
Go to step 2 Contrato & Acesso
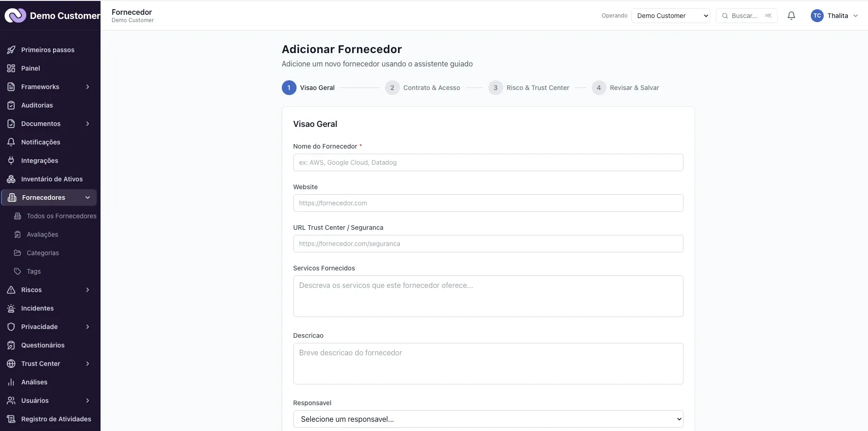point(422,88)
